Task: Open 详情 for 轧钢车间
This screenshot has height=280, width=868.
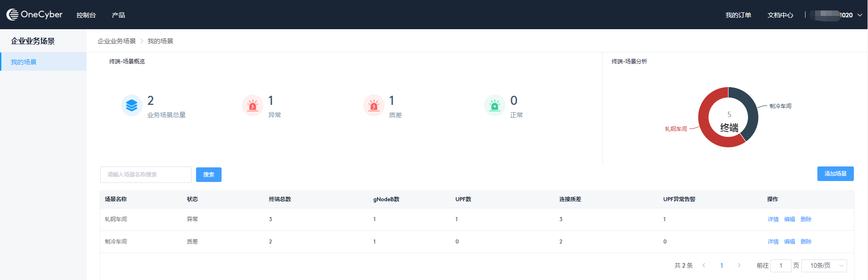Action: [x=773, y=219]
